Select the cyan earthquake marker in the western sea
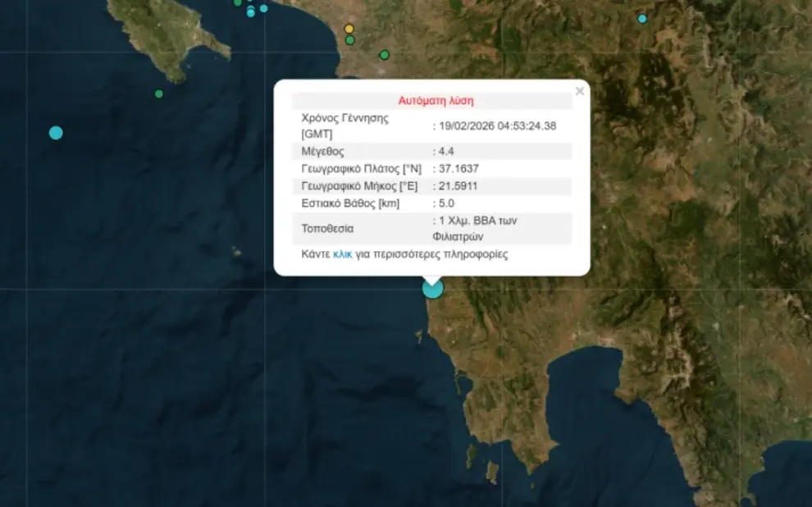812x507 pixels. (x=56, y=132)
